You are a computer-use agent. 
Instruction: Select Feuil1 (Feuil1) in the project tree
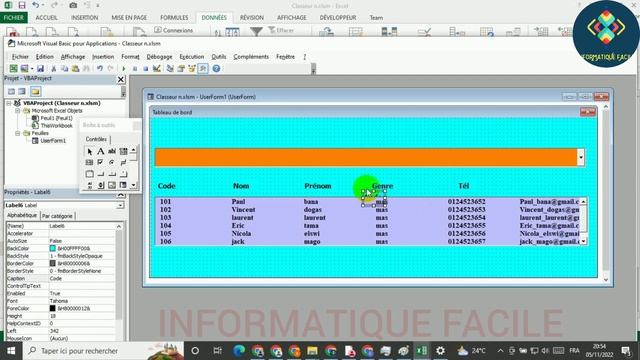click(56, 118)
